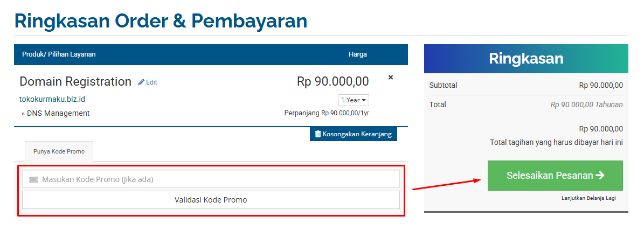Click the Domain Registration product title
The height and width of the screenshot is (230, 644).
(x=75, y=82)
